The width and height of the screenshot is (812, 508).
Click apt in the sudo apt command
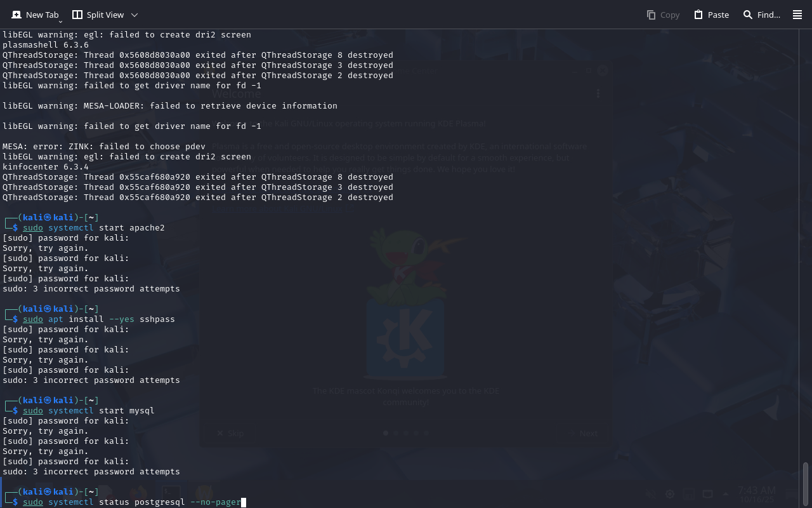tap(56, 319)
